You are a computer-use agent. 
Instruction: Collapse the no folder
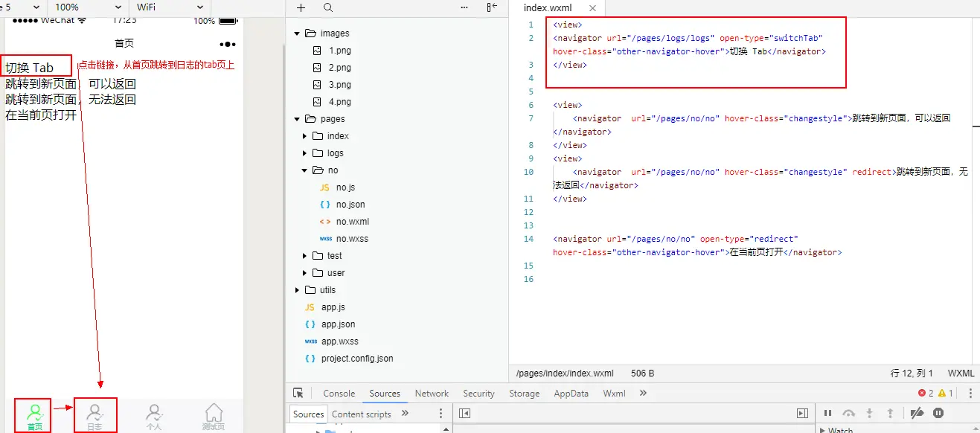click(305, 170)
